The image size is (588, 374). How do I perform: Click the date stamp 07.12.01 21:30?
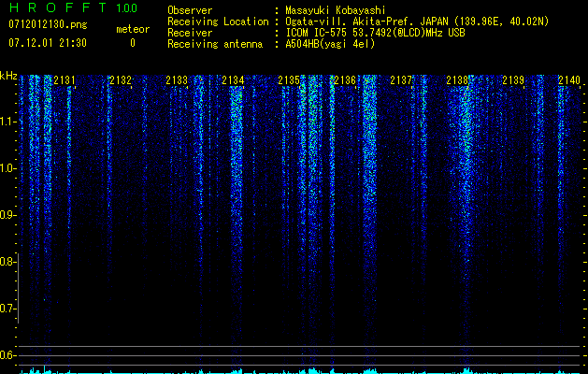[48, 43]
